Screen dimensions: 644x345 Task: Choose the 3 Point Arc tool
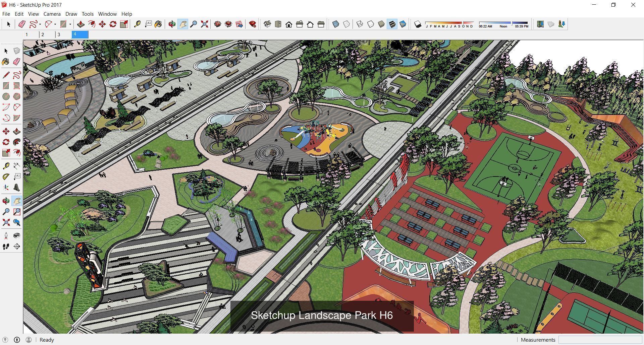click(6, 118)
